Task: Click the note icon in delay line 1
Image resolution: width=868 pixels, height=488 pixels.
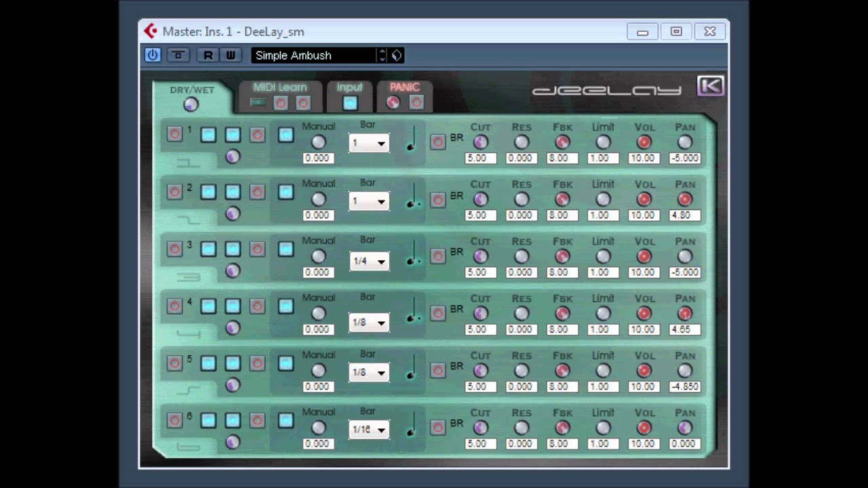Action: 411,138
